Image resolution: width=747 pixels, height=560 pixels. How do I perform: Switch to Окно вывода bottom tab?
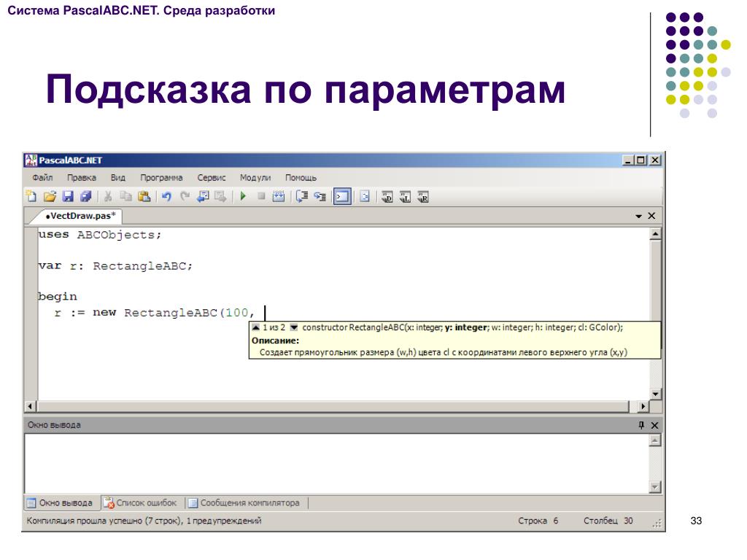[x=61, y=503]
